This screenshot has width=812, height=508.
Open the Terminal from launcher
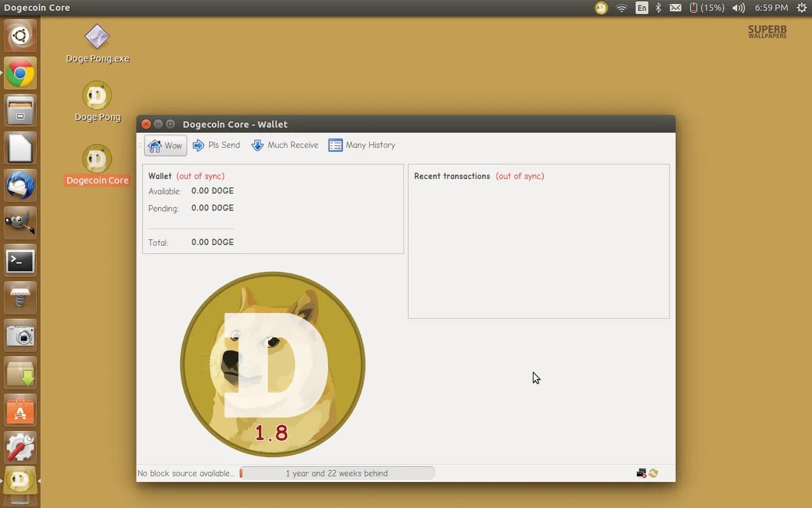point(20,260)
